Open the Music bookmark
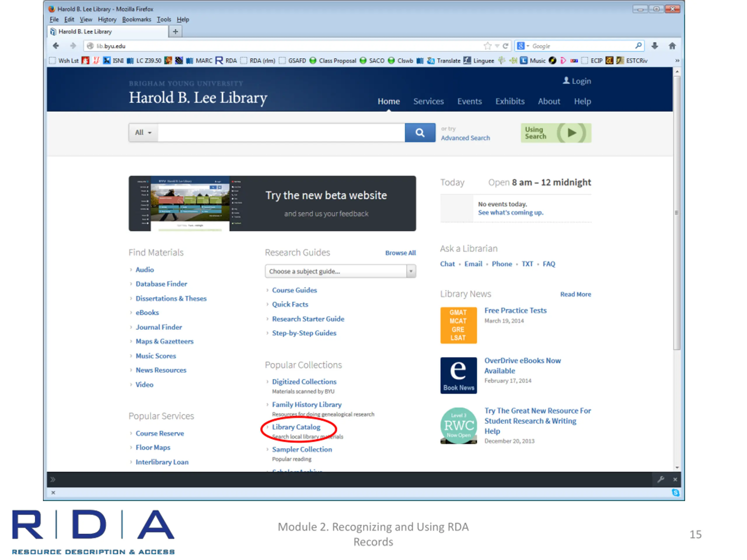The image size is (747, 560). click(533, 61)
